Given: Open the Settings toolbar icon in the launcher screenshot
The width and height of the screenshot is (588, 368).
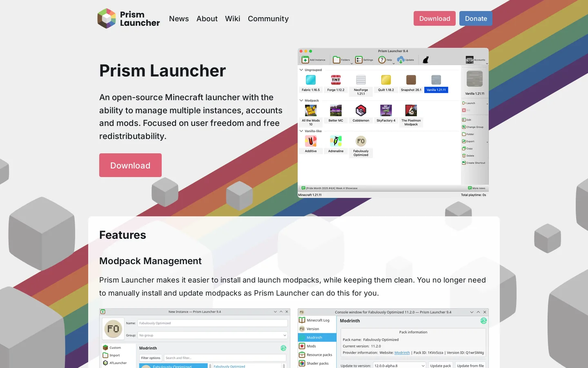Looking at the screenshot, I should pyautogui.click(x=359, y=60).
